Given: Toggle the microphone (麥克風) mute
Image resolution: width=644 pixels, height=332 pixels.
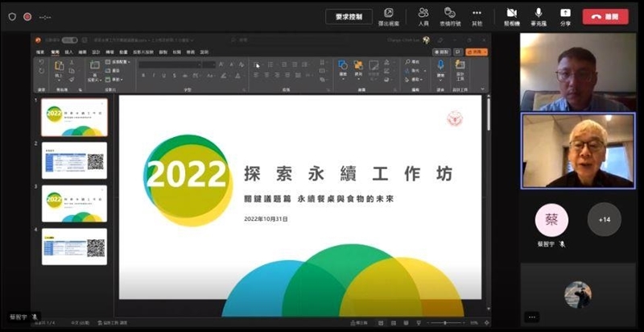Looking at the screenshot, I should (x=538, y=15).
